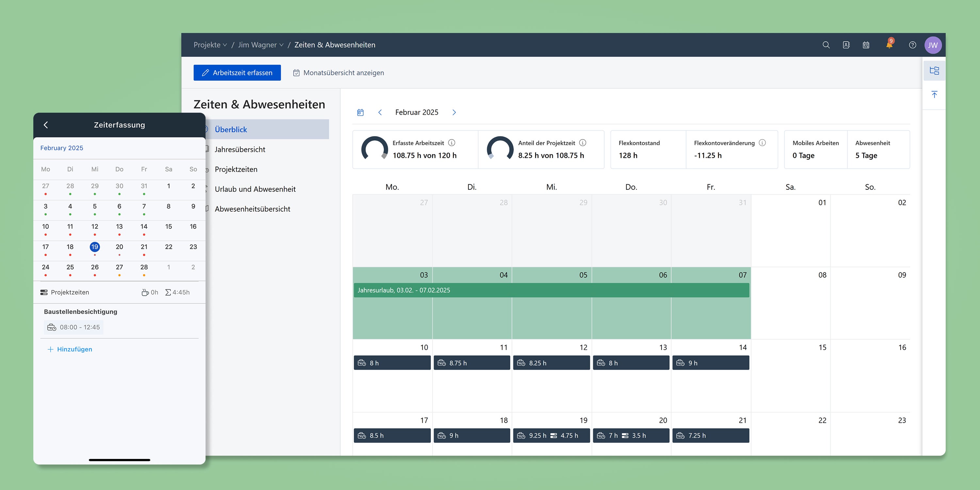The image size is (980, 490).
Task: Go to next month after Februar 2025
Action: pos(454,112)
